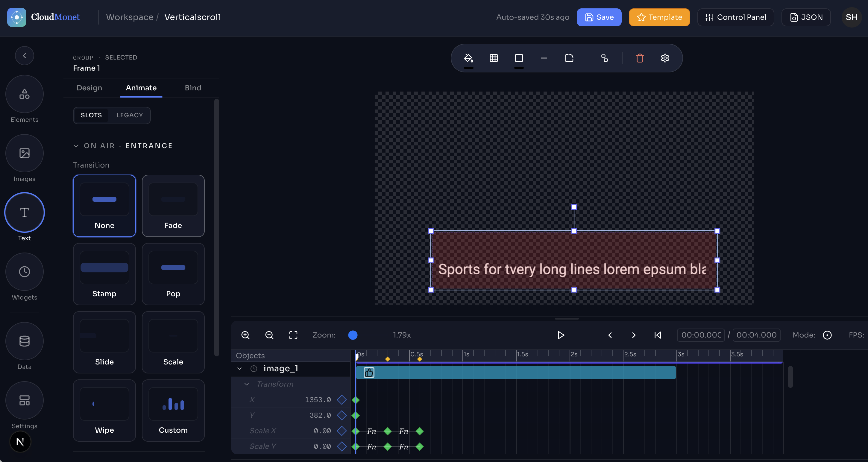This screenshot has width=868, height=462.
Task: Toggle keyframe diamond for Y property
Action: pyautogui.click(x=342, y=415)
